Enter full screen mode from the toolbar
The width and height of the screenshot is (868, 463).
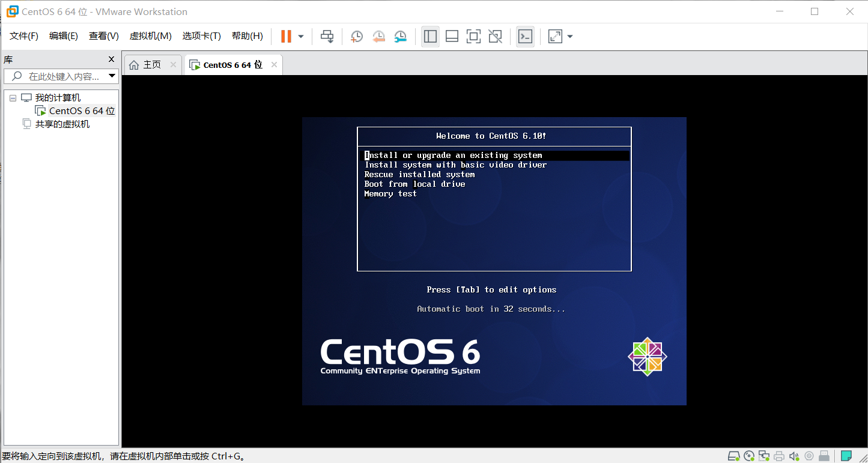473,37
